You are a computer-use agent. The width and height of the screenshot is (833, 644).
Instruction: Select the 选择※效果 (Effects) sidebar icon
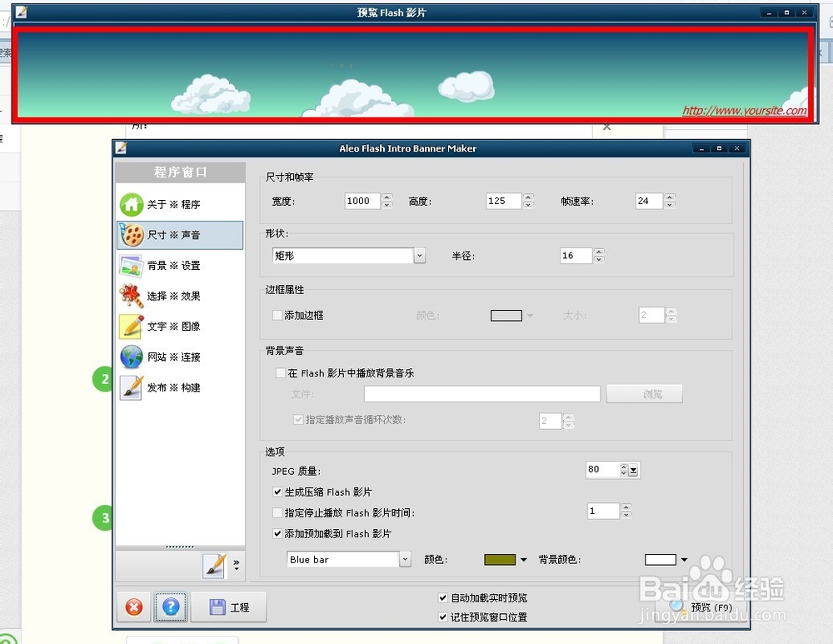131,296
